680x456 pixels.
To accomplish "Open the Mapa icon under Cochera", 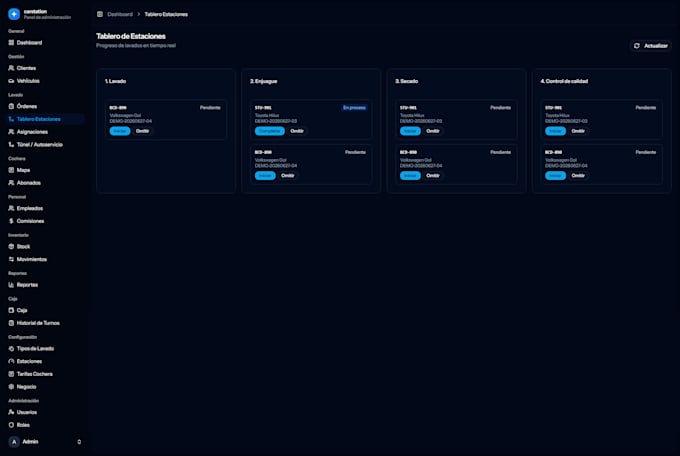I will coord(11,170).
